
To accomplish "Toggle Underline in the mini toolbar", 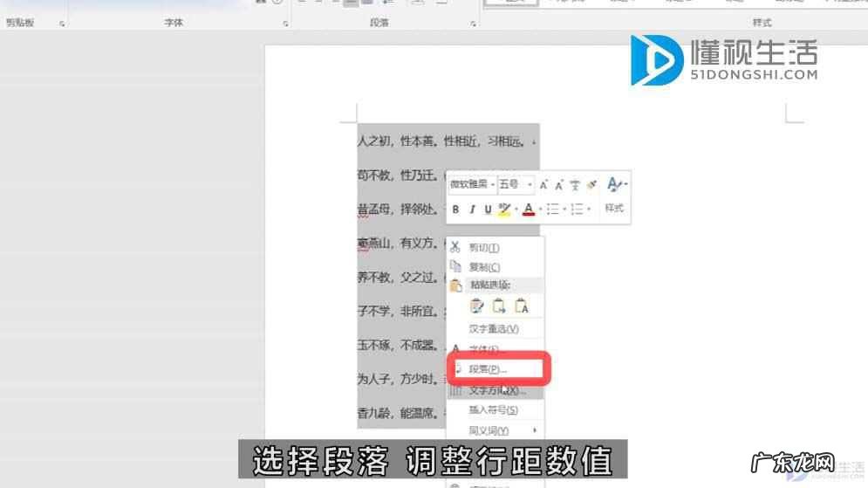I will [488, 210].
